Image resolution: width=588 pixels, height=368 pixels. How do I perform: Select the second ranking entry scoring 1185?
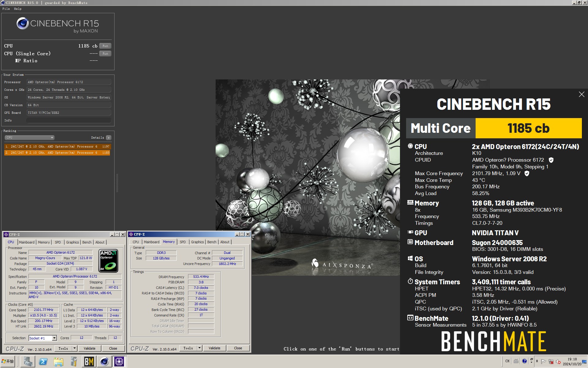click(57, 153)
